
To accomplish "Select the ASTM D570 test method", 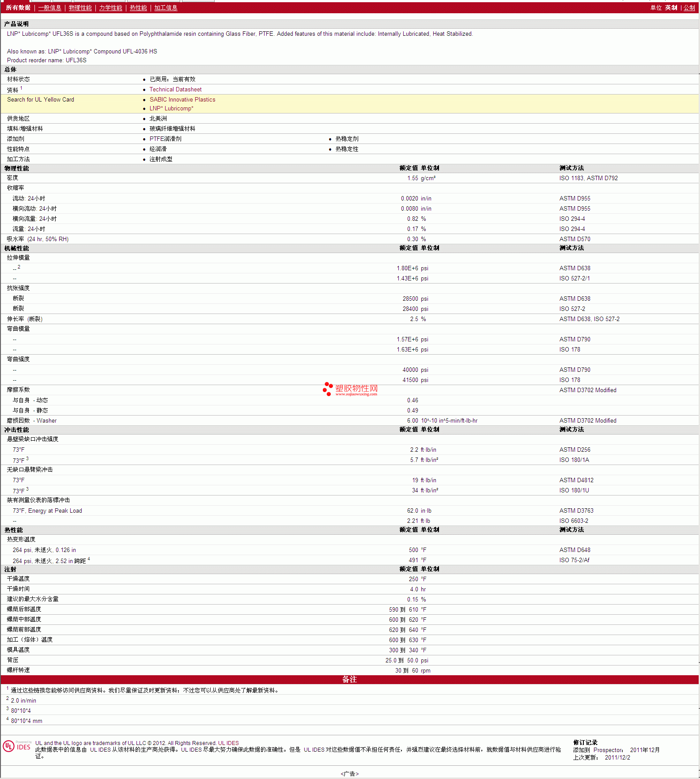I will click(575, 239).
